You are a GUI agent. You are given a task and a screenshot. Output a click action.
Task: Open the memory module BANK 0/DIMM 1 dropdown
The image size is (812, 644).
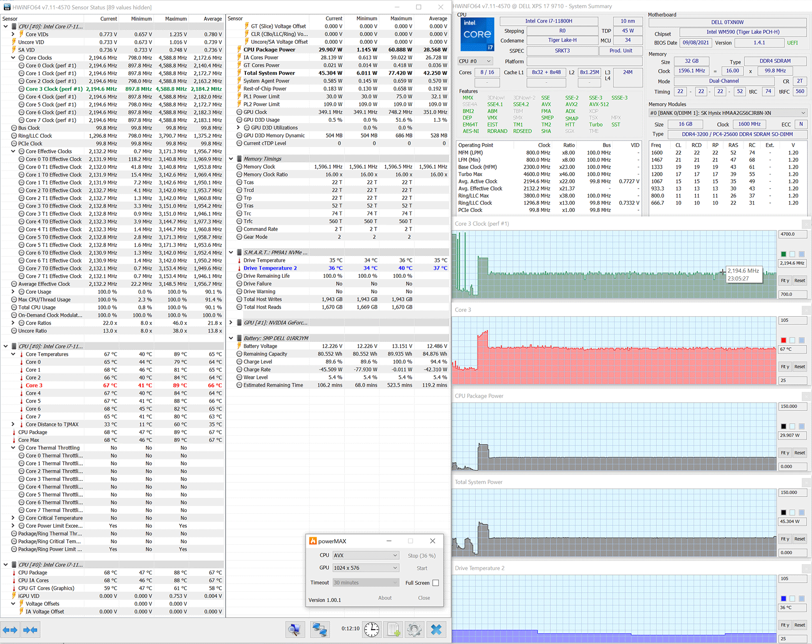click(x=728, y=113)
